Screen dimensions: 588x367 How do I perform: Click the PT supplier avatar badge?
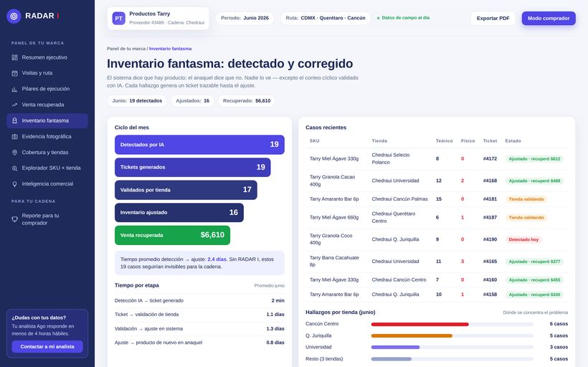coord(119,18)
